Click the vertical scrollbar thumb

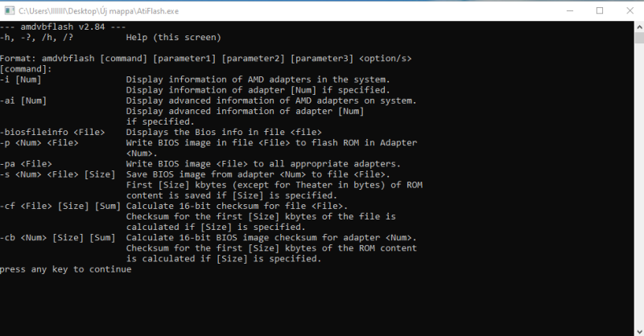(639, 38)
